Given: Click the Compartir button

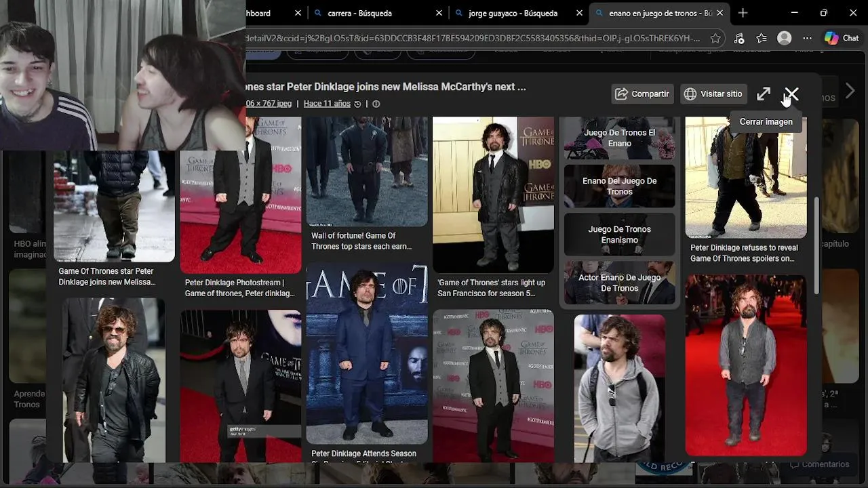Looking at the screenshot, I should click(x=642, y=94).
